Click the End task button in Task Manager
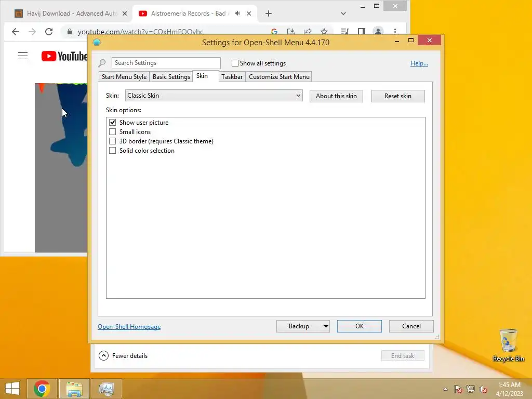This screenshot has height=399, width=532. (x=403, y=355)
